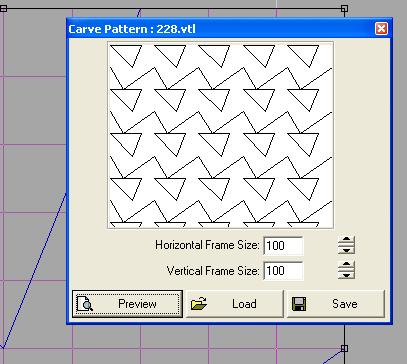
Task: Increase Horizontal Frame Size with up arrow
Action: point(346,241)
